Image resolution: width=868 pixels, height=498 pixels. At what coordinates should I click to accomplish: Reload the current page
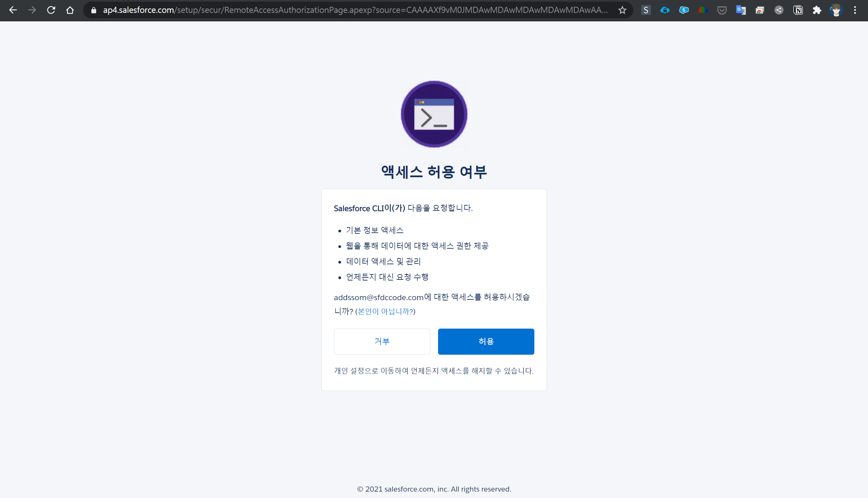[51, 10]
